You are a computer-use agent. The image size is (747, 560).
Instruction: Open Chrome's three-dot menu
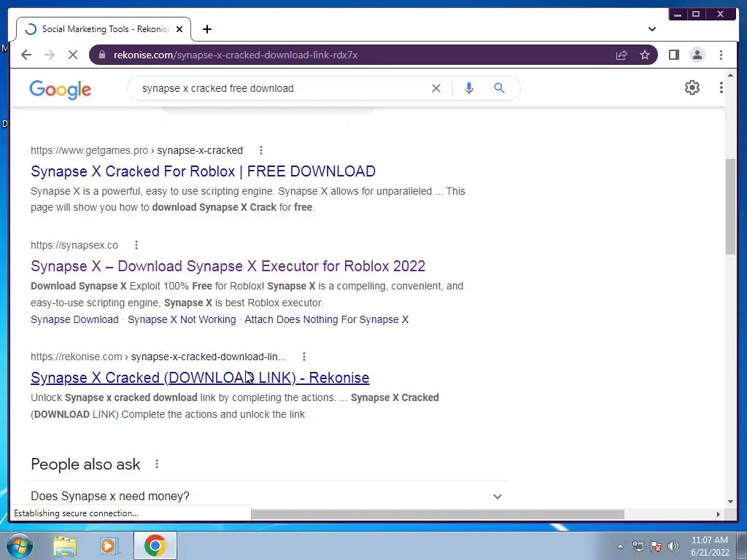[721, 55]
